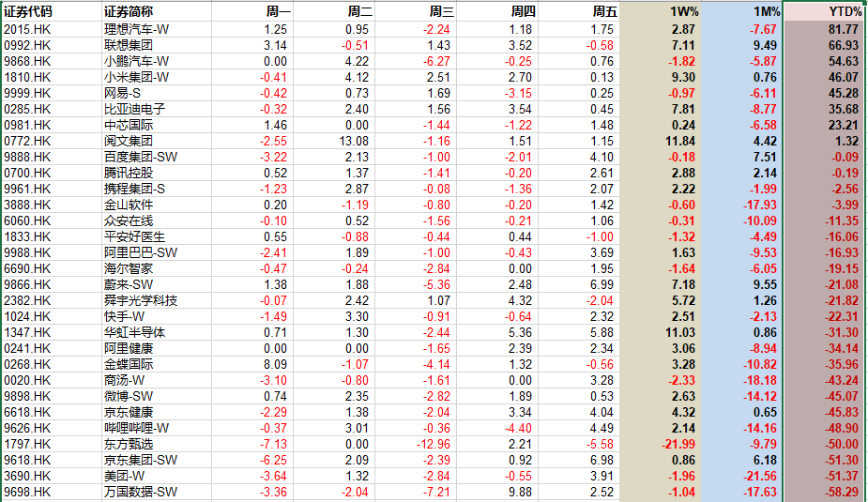Viewport: 868px width, 502px height.
Task: Click the 小米集团-W name cell
Action: point(156,78)
